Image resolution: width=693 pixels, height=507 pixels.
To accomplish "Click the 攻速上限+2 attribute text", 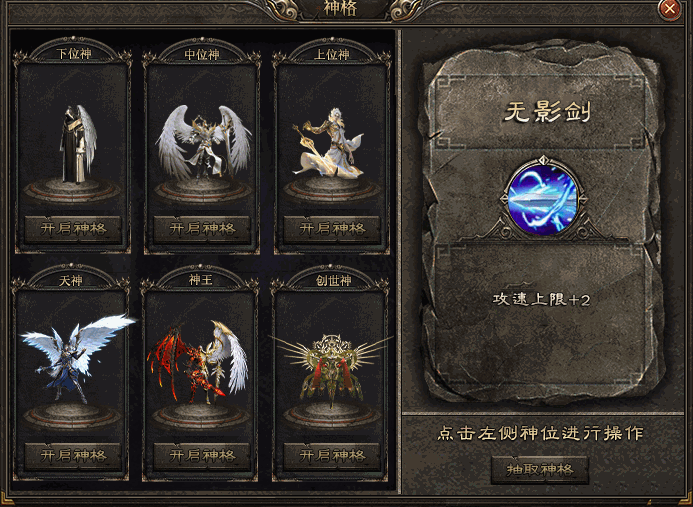I will pyautogui.click(x=541, y=300).
